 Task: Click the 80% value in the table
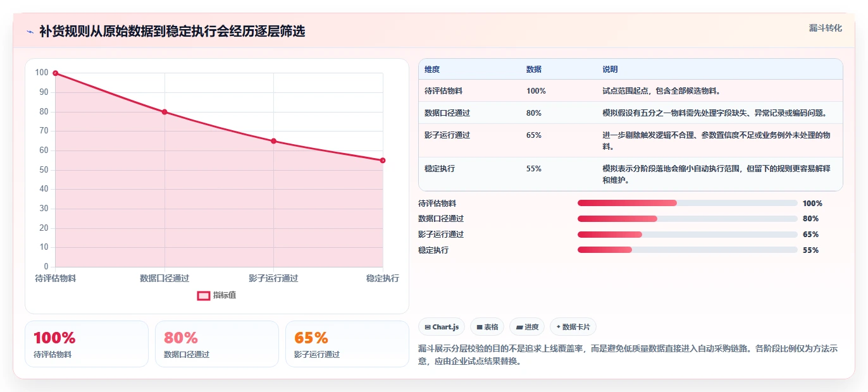[534, 113]
